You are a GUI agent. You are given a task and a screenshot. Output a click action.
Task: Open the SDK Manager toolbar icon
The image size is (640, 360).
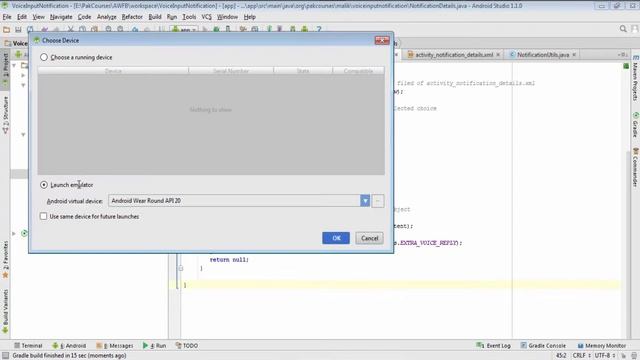pos(293,29)
